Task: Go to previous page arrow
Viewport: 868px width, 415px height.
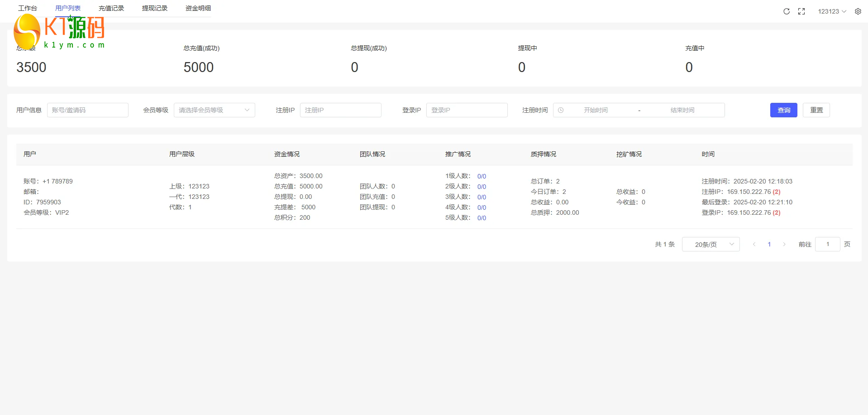Action: 754,244
